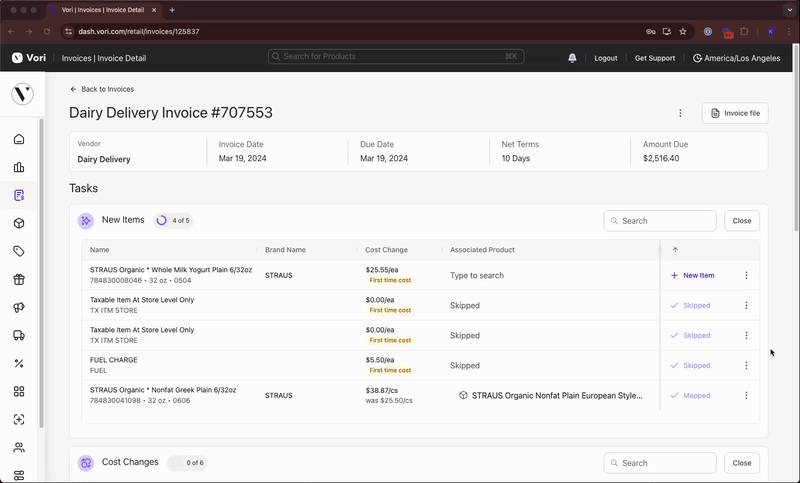800x483 pixels.
Task: Sort by the Cost Change column header
Action: tap(386, 250)
